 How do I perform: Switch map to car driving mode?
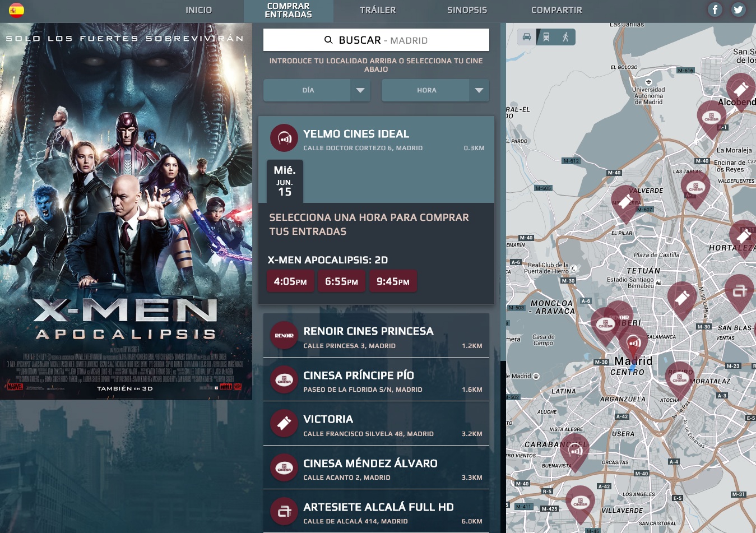[x=527, y=37]
